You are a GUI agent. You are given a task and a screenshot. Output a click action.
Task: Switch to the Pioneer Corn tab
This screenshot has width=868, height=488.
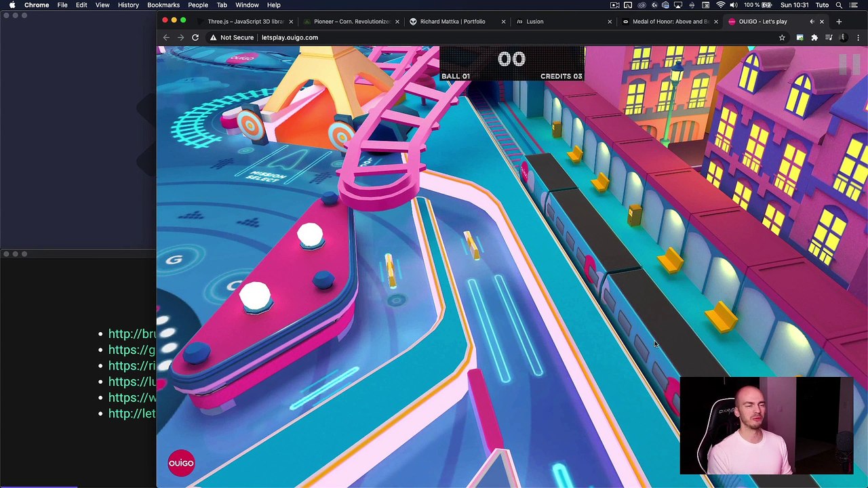pos(351,22)
